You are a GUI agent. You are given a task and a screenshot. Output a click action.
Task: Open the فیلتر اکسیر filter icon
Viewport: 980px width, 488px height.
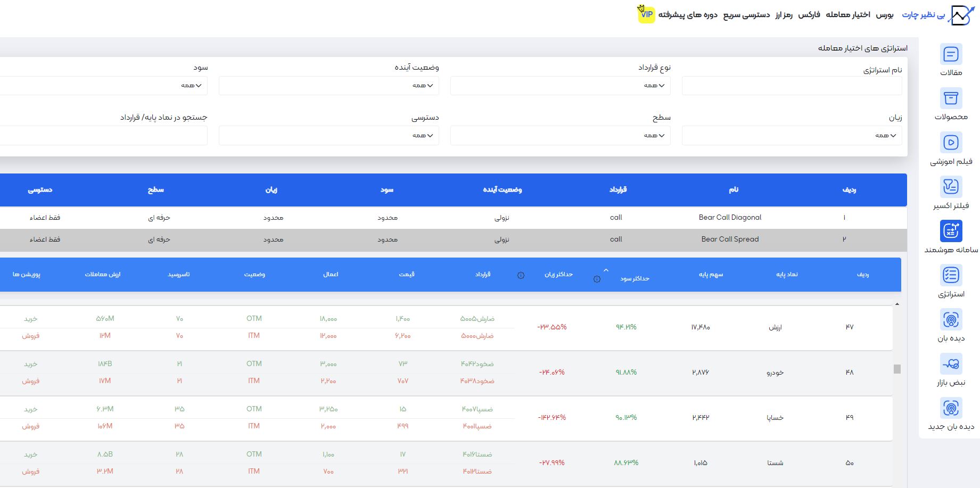point(951,187)
